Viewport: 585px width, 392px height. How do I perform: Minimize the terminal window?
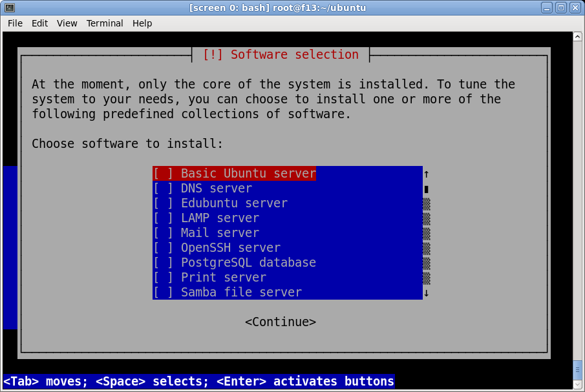coord(547,8)
